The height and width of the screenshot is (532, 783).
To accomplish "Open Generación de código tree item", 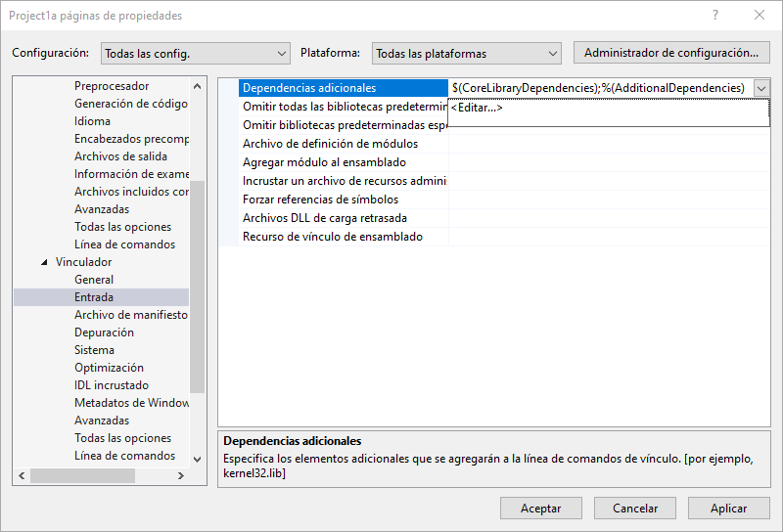I will pos(131,104).
